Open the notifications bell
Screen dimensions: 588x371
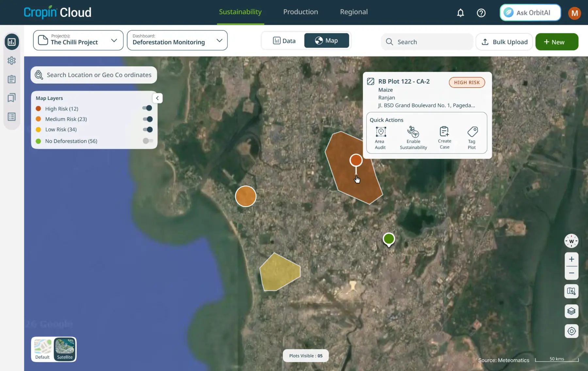click(460, 13)
